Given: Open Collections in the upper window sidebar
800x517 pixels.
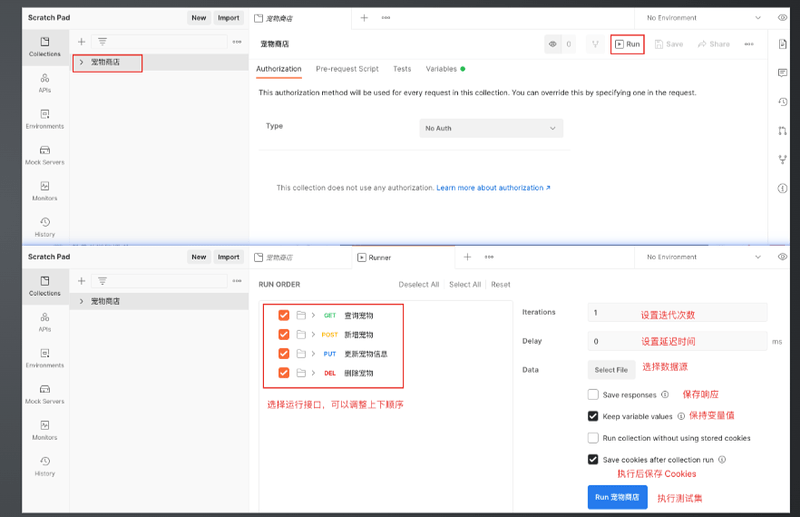Looking at the screenshot, I should pyautogui.click(x=45, y=47).
